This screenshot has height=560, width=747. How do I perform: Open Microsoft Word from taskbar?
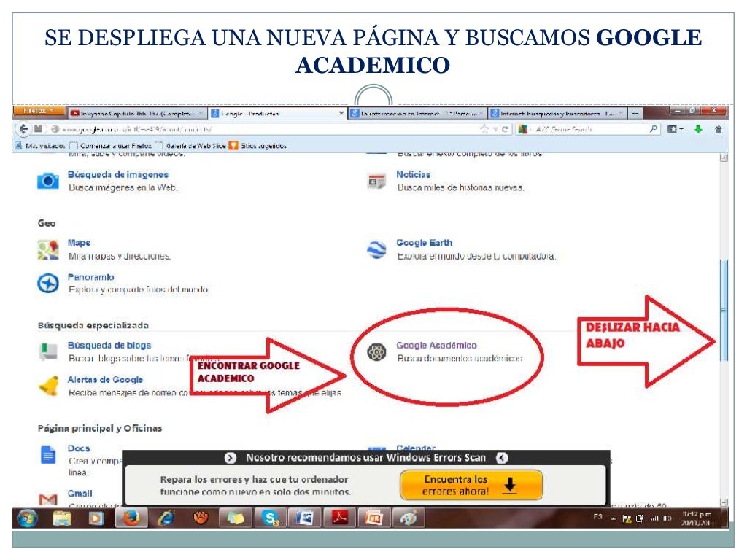(306, 518)
